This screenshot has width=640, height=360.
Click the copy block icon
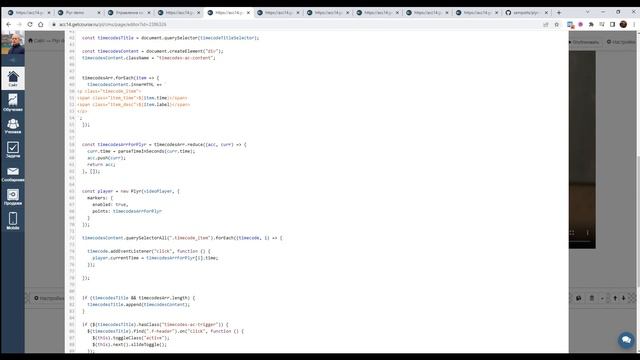click(578, 298)
